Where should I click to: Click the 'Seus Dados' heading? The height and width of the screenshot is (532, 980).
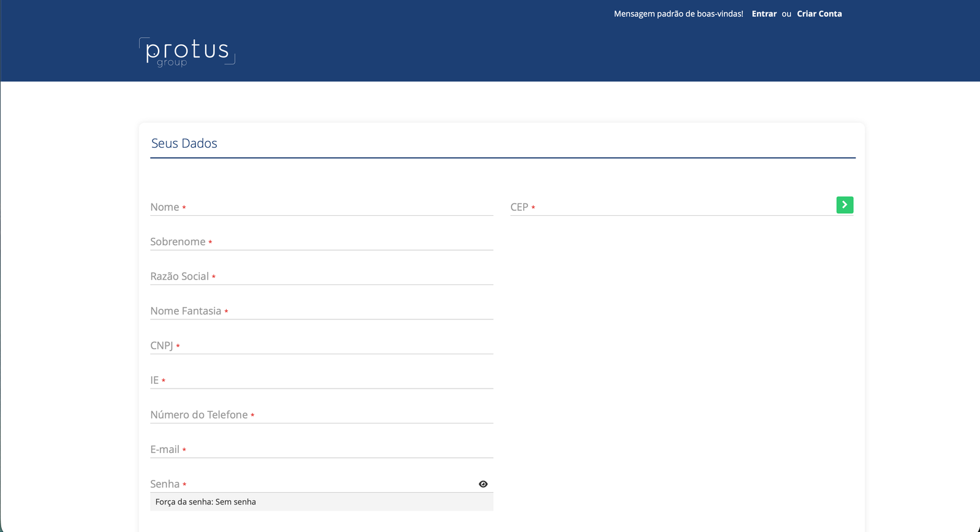pyautogui.click(x=184, y=143)
